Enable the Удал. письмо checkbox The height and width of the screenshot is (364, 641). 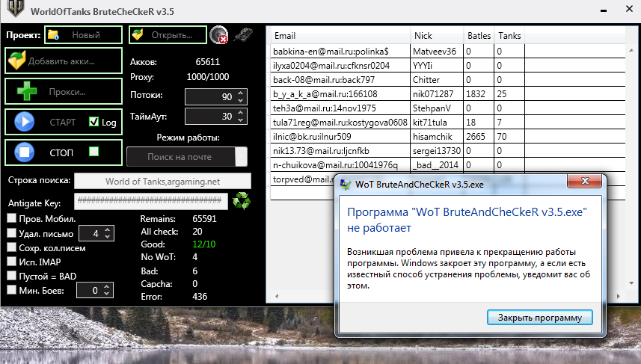tap(12, 233)
